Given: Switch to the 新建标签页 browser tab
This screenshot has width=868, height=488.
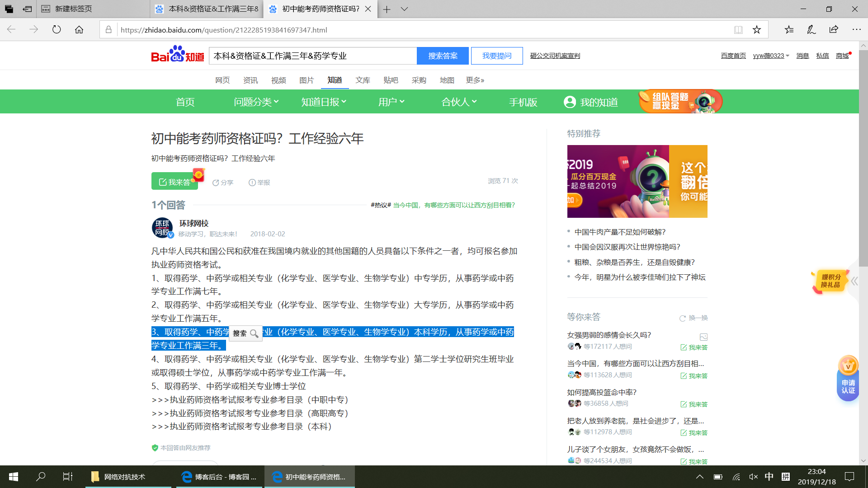Looking at the screenshot, I should pyautogui.click(x=74, y=9).
